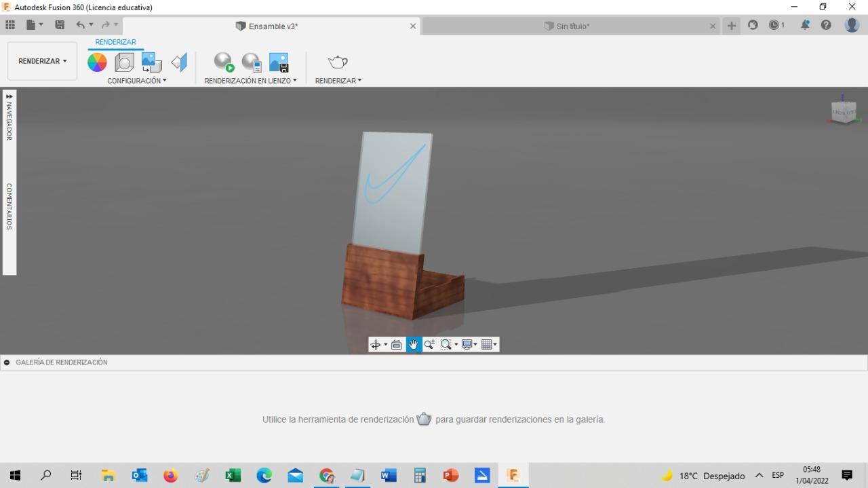The image size is (868, 488).
Task: Undo the last action
Action: point(81,25)
